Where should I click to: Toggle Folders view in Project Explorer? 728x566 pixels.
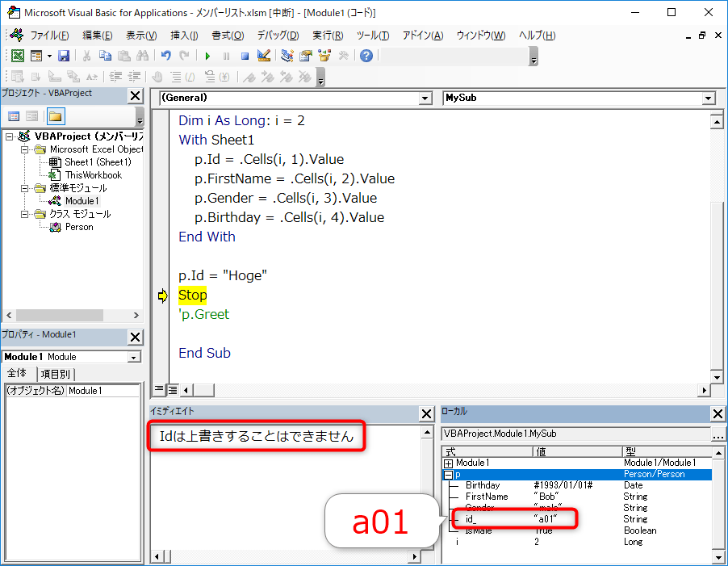click(x=57, y=116)
